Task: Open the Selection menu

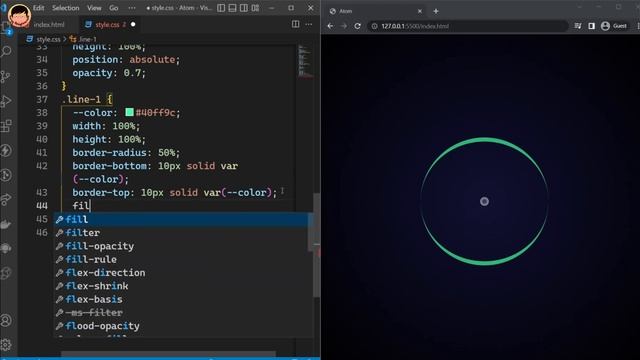Action: point(65,8)
